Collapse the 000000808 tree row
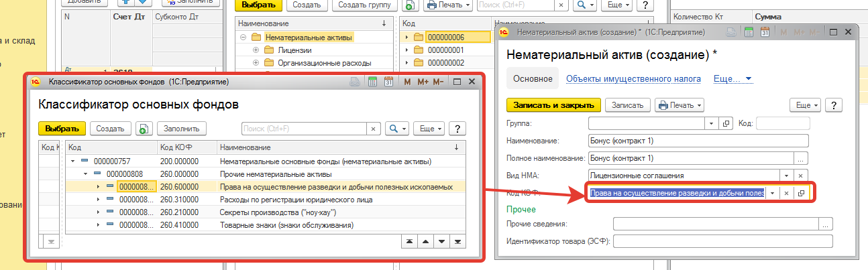 (x=85, y=174)
